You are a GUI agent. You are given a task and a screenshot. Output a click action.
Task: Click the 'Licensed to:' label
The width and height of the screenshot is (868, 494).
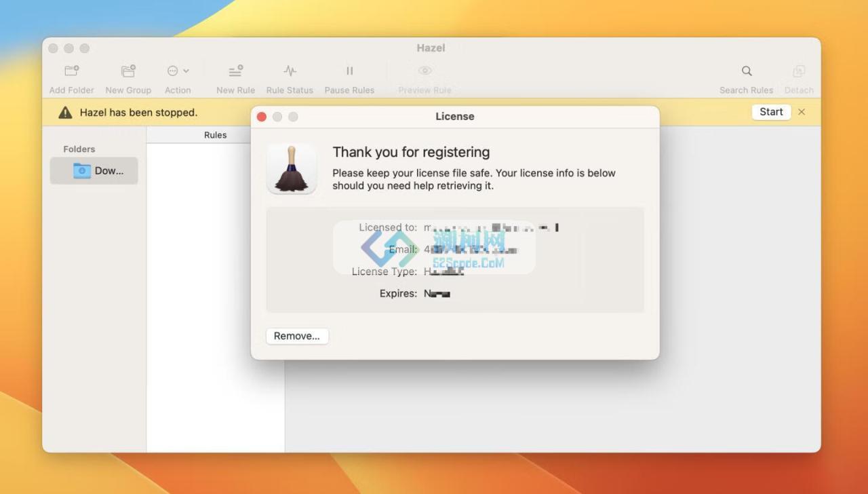(388, 227)
